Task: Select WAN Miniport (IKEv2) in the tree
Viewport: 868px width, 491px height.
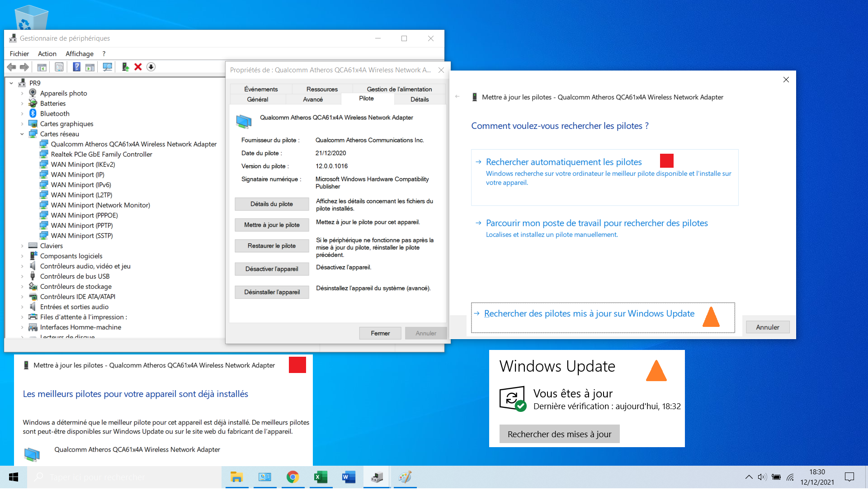Action: [x=83, y=165]
